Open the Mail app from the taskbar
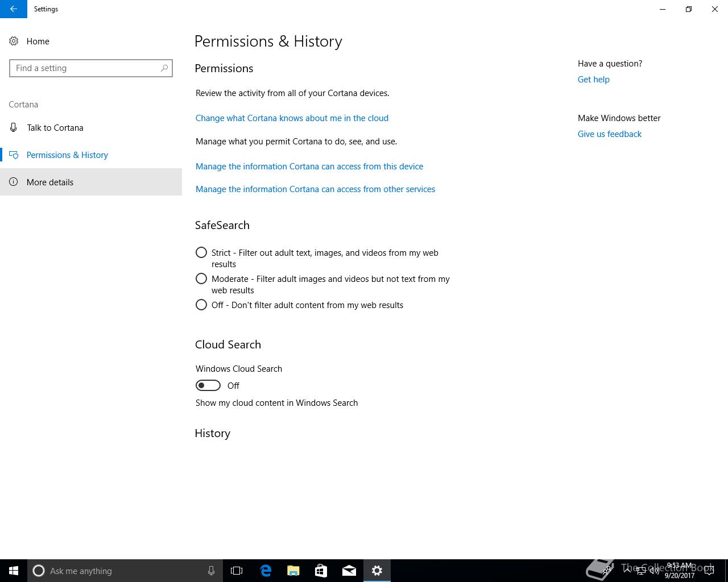728x582 pixels. point(349,571)
